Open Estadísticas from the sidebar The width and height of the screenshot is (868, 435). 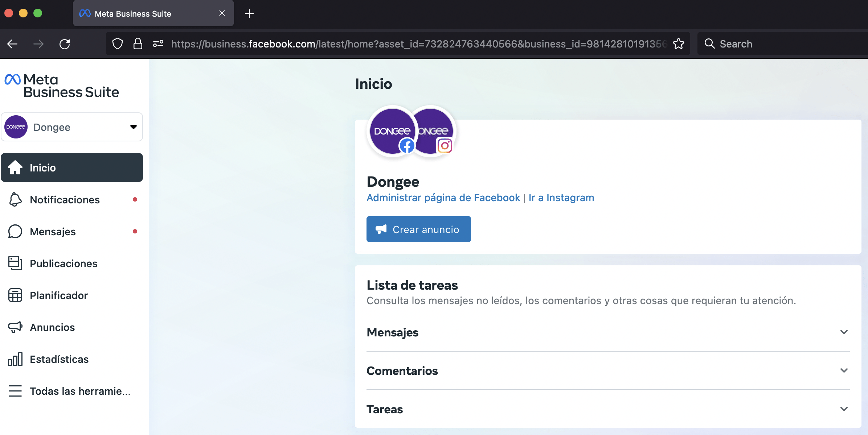(x=72, y=359)
